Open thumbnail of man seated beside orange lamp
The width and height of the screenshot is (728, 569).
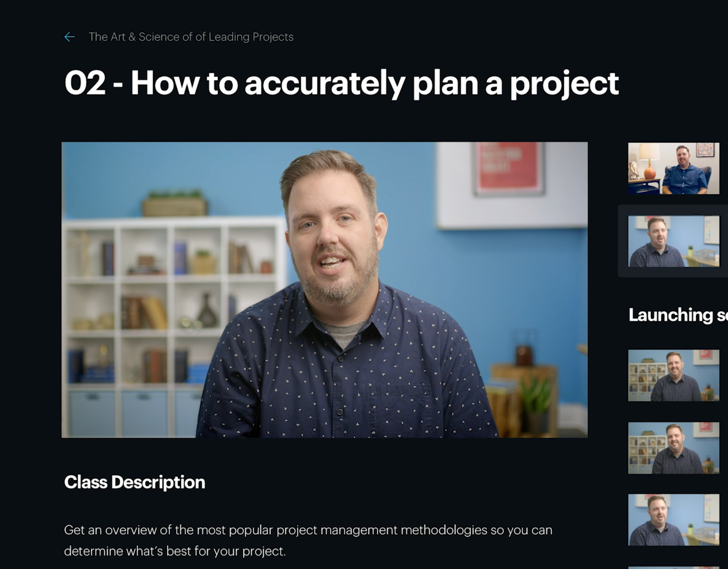tap(673, 168)
